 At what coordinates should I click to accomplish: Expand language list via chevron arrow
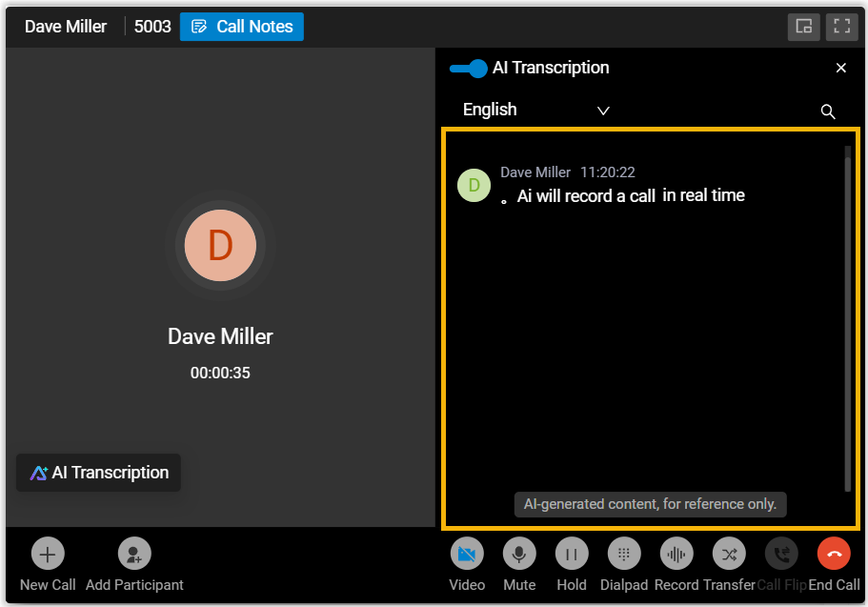click(603, 111)
